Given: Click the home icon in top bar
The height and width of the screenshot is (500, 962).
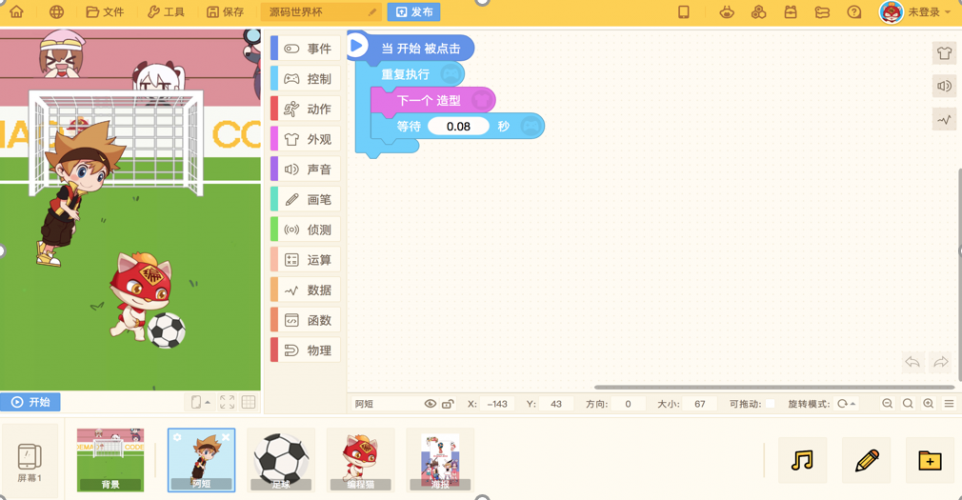Looking at the screenshot, I should [x=17, y=12].
